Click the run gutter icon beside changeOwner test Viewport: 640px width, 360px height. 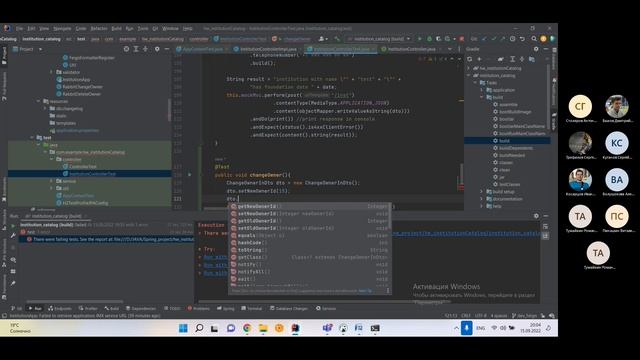(x=189, y=175)
